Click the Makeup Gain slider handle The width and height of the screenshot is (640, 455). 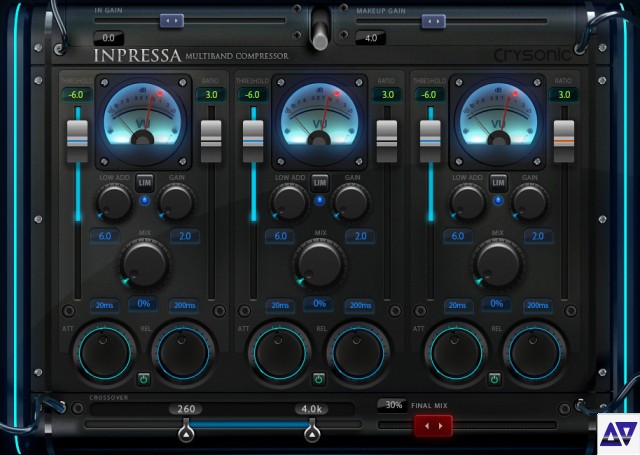point(433,20)
